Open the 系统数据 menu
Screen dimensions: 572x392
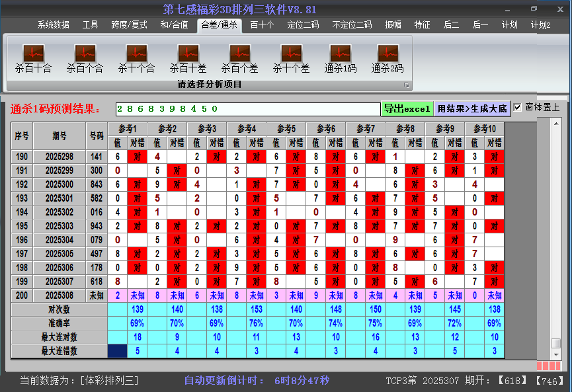pyautogui.click(x=53, y=25)
